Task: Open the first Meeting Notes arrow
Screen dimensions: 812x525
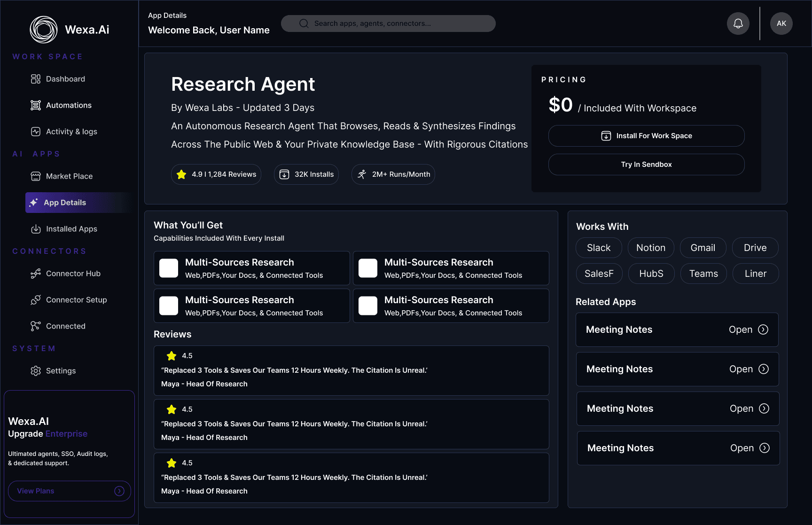Action: tap(763, 329)
